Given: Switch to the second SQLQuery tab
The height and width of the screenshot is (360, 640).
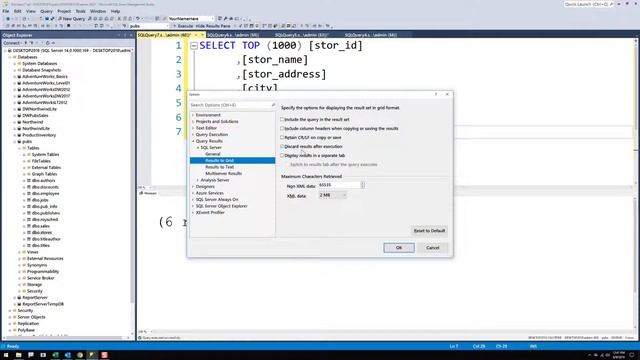Looking at the screenshot, I should tap(233, 35).
